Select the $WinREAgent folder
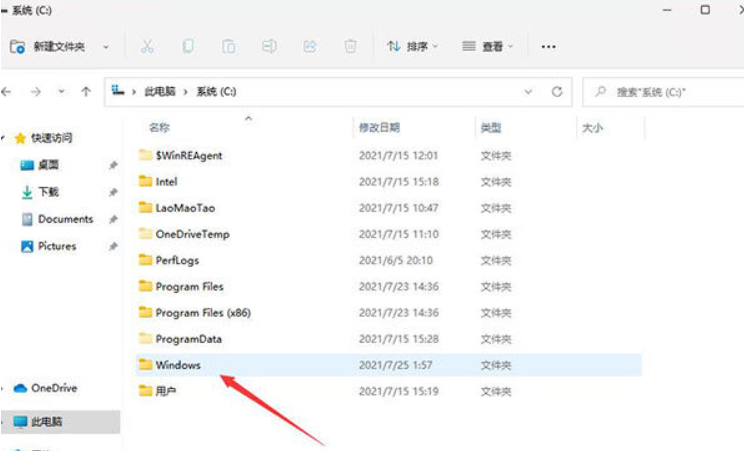 [x=389, y=155]
